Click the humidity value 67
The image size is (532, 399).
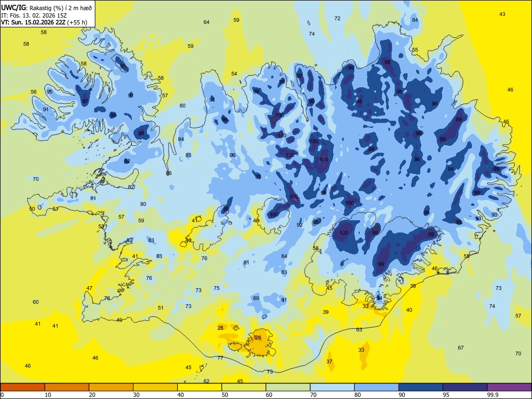pyautogui.click(x=460, y=347)
